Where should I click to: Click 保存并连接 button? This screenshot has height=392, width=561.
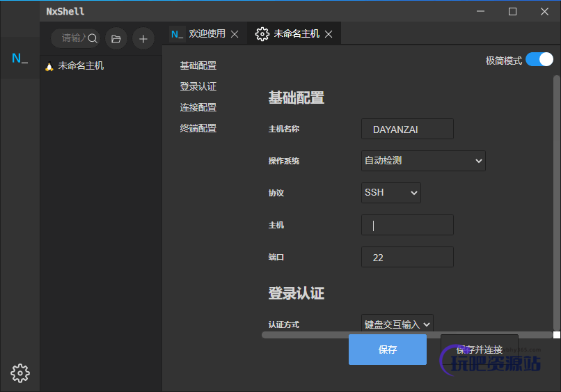pos(480,350)
